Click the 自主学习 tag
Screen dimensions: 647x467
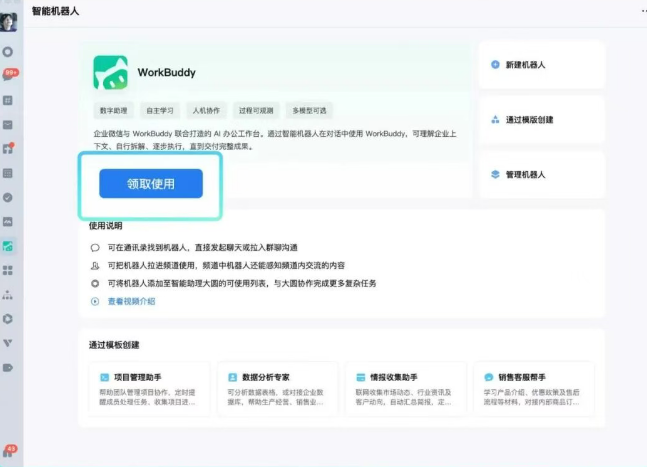coord(160,111)
